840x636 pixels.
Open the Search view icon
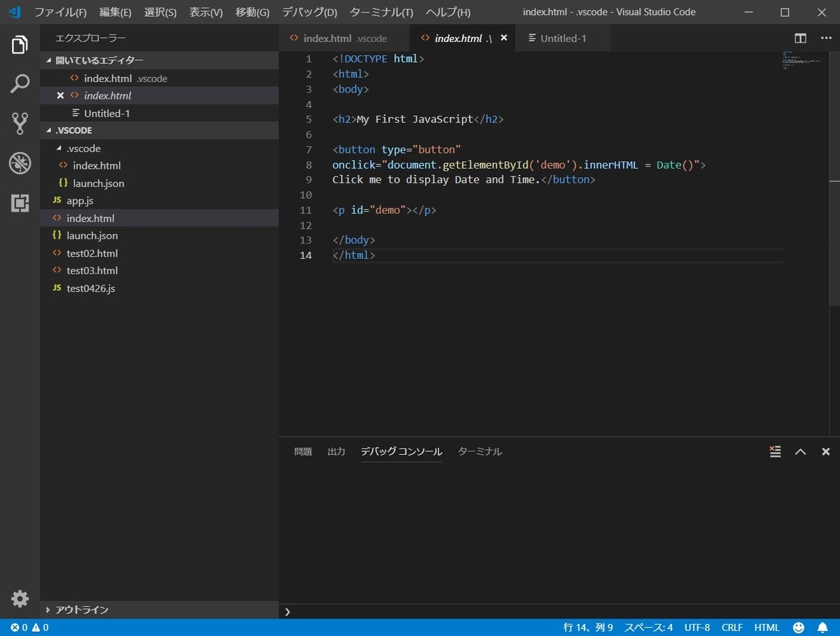[20, 84]
